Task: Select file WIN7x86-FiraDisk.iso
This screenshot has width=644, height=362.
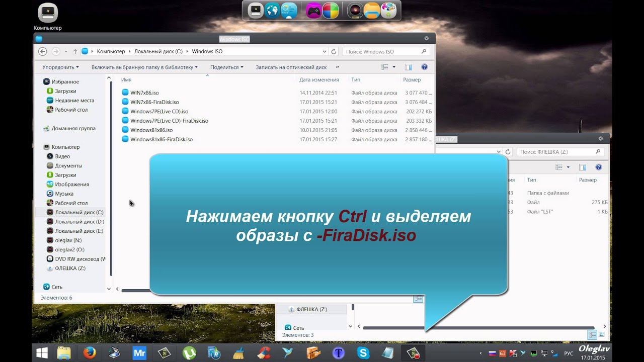Action: (154, 102)
